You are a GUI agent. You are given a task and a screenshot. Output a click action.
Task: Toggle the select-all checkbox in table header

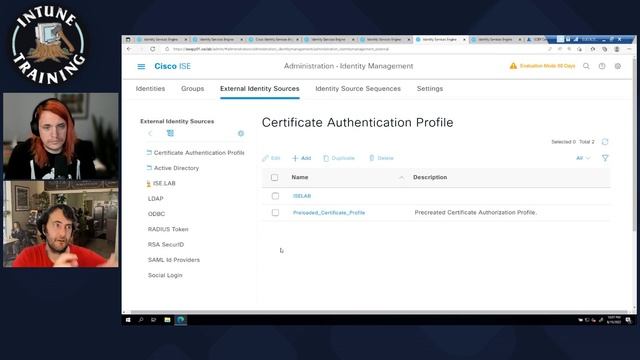coord(274,178)
